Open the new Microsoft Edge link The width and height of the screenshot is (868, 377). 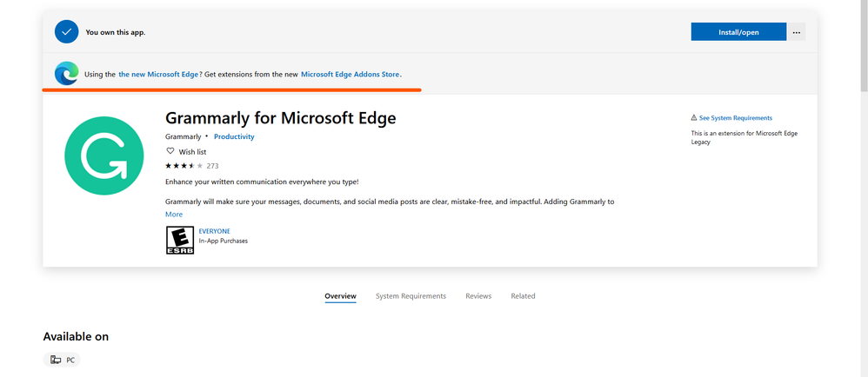coord(158,75)
